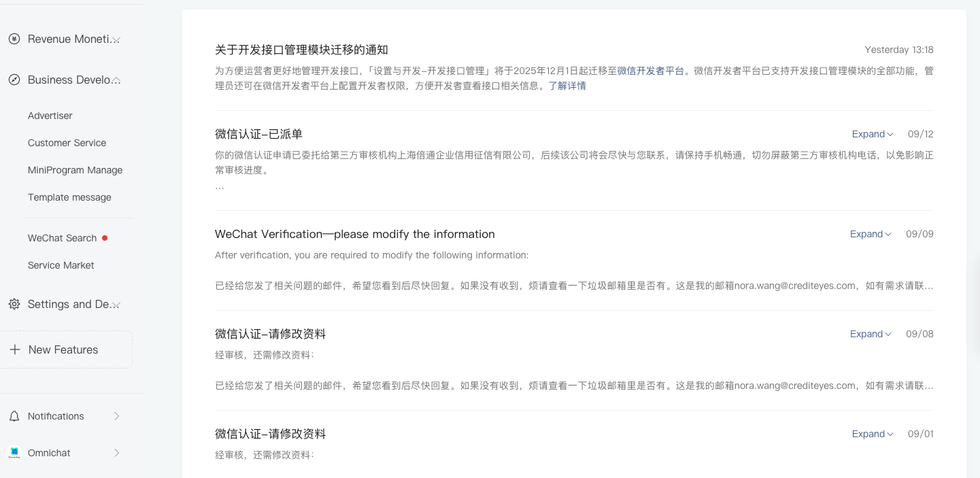The image size is (980, 478).
Task: Expand the 09/12 微信认证-已派单 message
Action: pos(873,135)
